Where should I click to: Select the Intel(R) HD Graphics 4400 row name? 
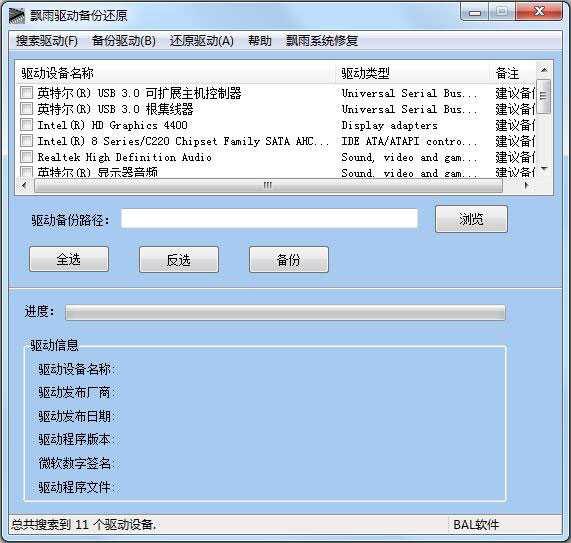(x=113, y=125)
